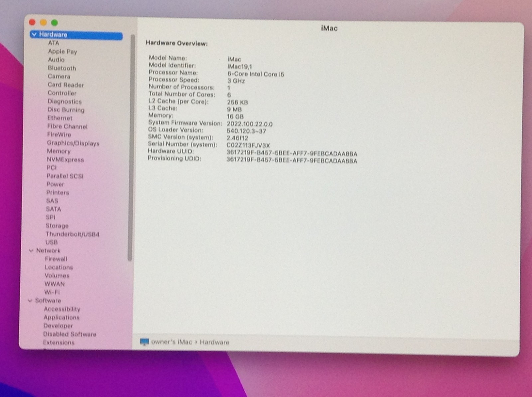Select Audio in the sidebar
Screen dimensions: 532x397
[x=56, y=60]
